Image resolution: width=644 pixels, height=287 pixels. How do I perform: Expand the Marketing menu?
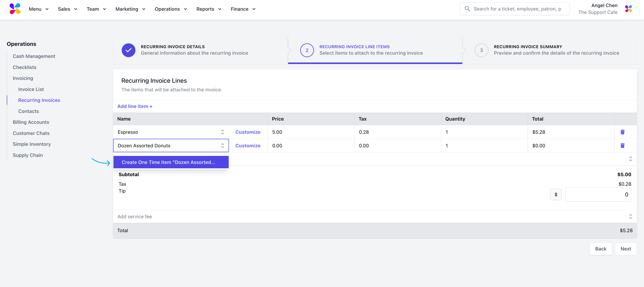[x=130, y=9]
